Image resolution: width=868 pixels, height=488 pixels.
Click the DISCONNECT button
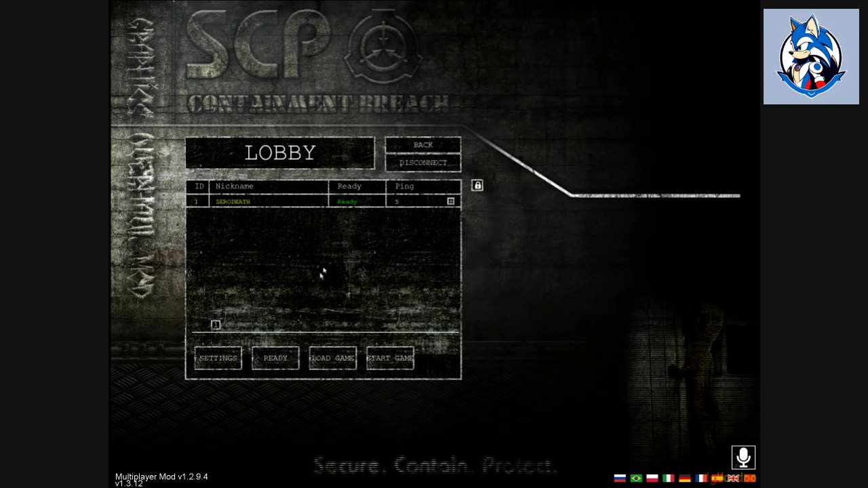pyautogui.click(x=423, y=163)
